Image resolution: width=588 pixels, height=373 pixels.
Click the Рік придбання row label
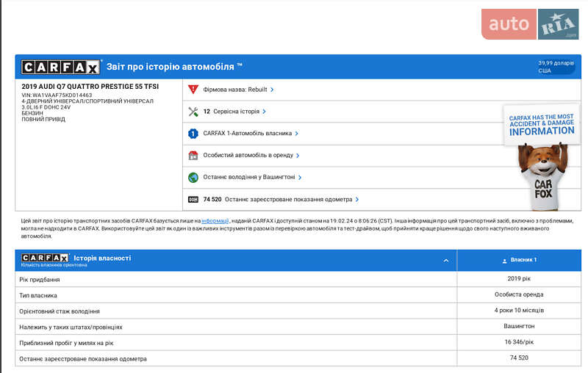(40, 279)
